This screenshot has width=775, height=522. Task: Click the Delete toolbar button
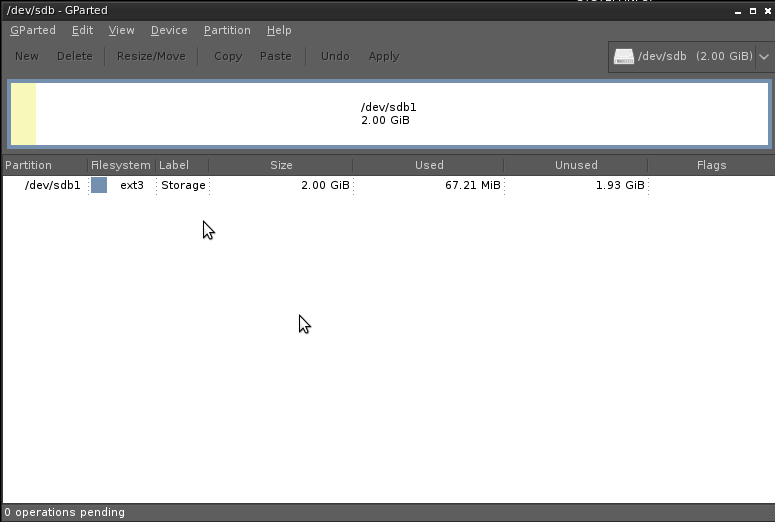coord(75,56)
